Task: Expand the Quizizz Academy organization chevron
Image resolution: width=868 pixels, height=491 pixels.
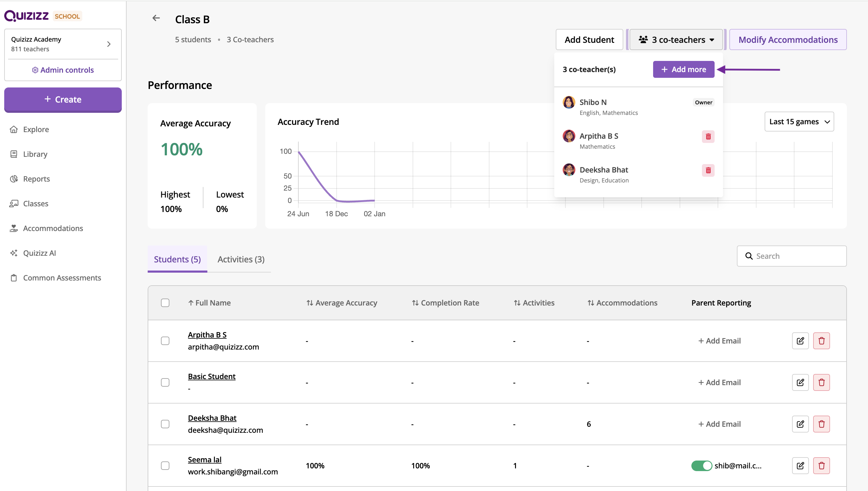Action: (109, 44)
